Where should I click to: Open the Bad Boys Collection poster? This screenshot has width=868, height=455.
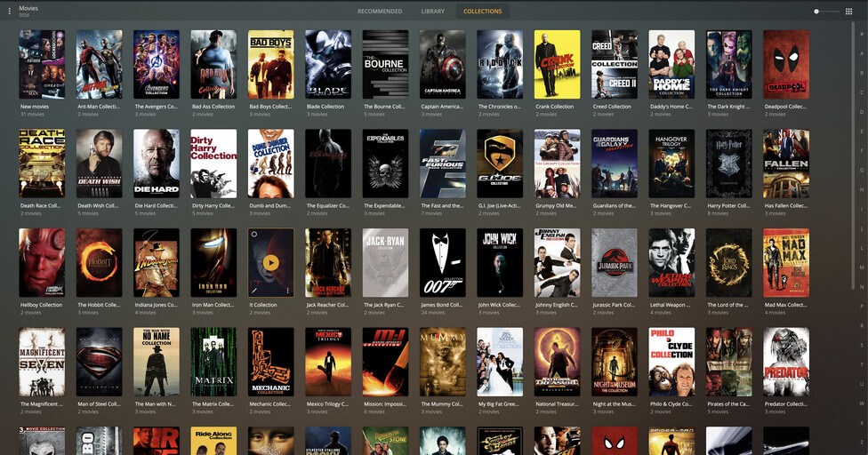click(x=270, y=65)
